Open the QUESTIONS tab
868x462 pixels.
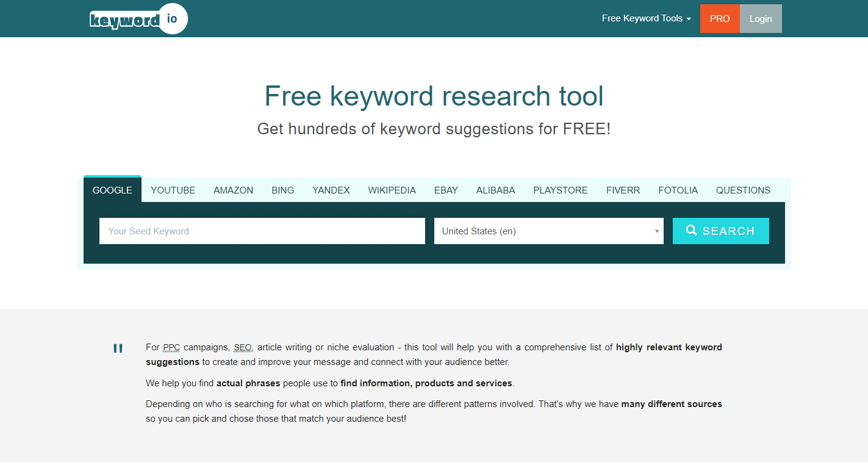tap(743, 190)
